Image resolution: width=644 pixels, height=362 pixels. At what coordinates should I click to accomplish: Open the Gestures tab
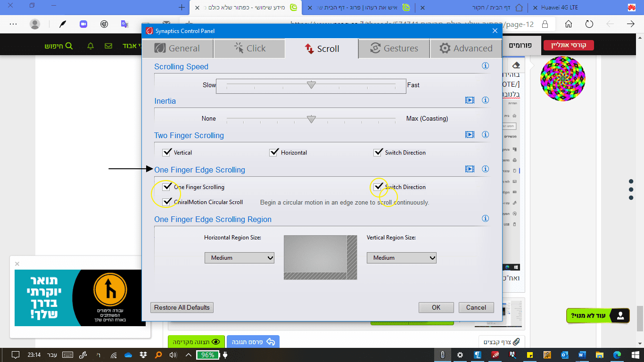pyautogui.click(x=394, y=48)
